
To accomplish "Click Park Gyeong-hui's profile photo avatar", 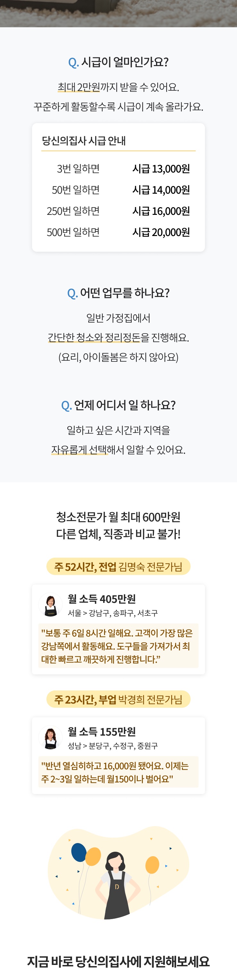I will [51, 737].
